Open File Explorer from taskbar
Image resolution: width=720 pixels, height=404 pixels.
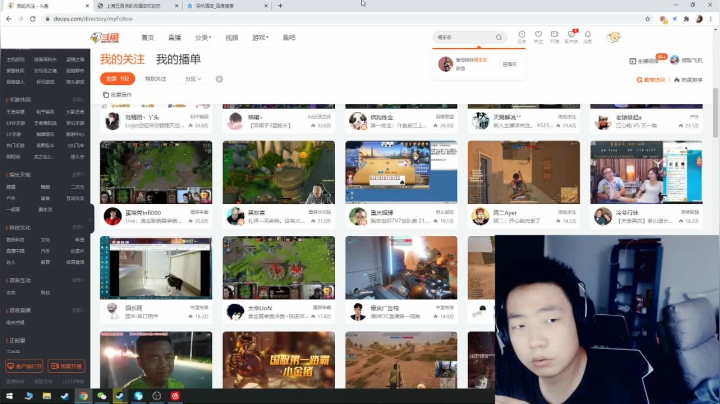point(46,396)
